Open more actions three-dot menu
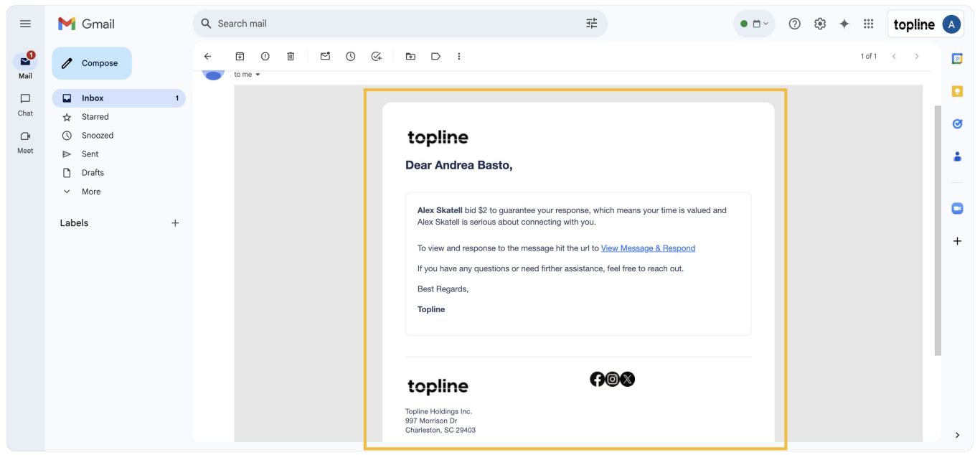Viewport: 980px width, 455px height. 459,56
